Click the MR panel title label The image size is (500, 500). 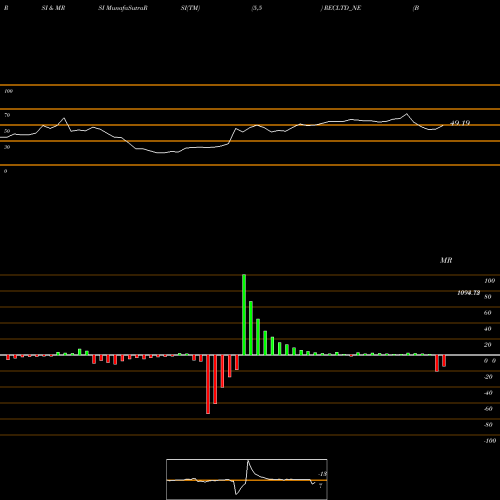(446, 260)
